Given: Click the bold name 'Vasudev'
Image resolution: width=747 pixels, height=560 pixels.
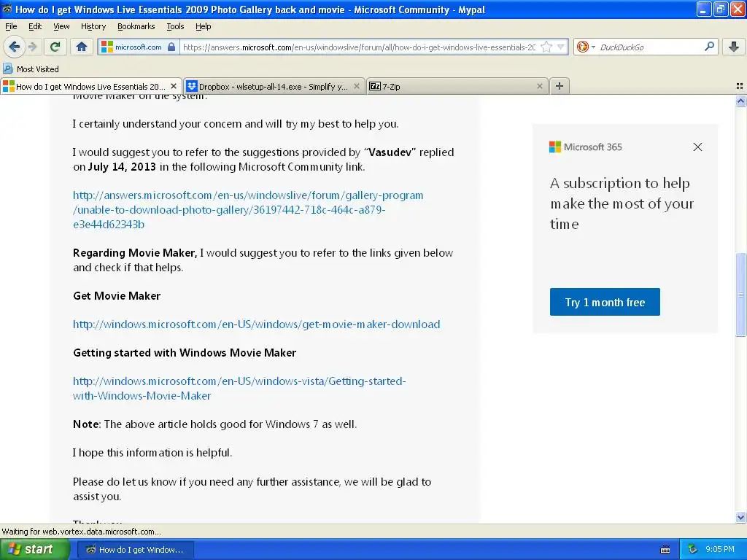Looking at the screenshot, I should tap(390, 152).
